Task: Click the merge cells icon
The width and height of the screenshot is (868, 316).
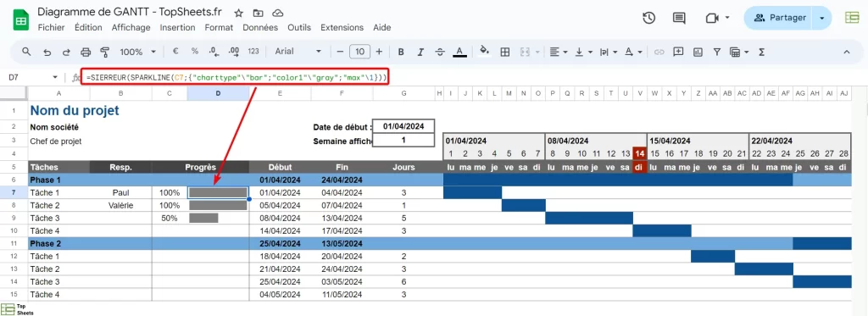Action: (x=525, y=52)
